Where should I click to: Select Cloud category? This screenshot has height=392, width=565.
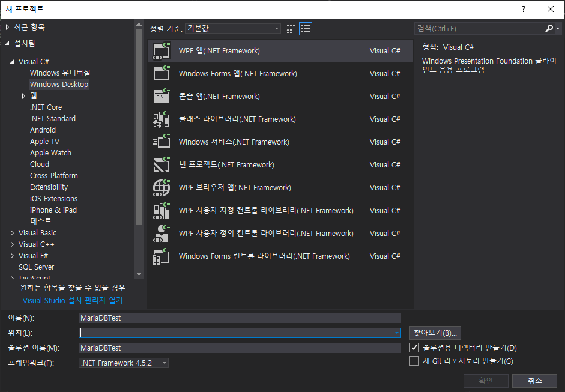[x=40, y=164]
